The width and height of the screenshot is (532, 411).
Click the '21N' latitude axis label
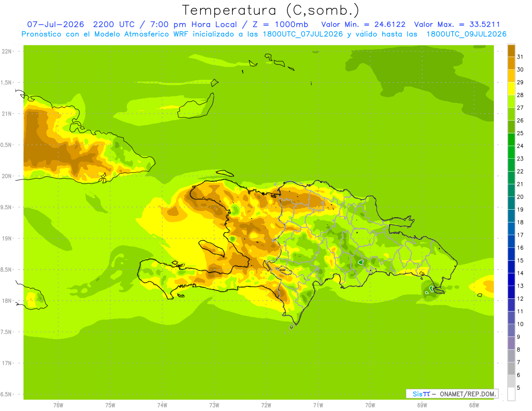pyautogui.click(x=7, y=114)
